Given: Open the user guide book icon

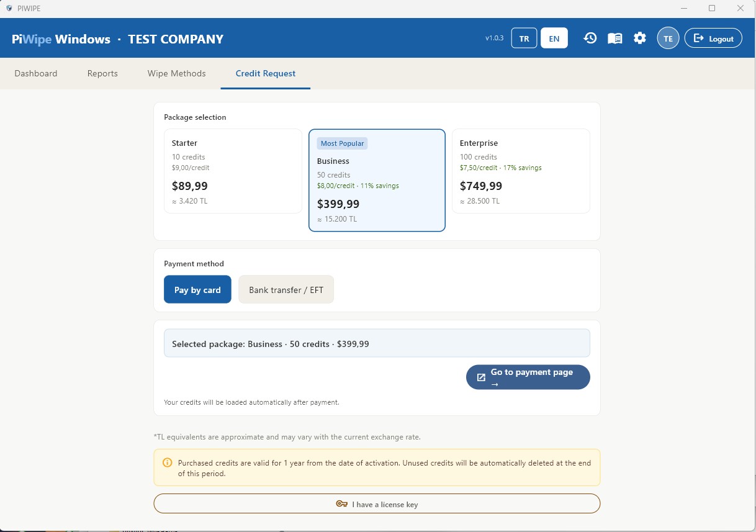Looking at the screenshot, I should click(614, 38).
